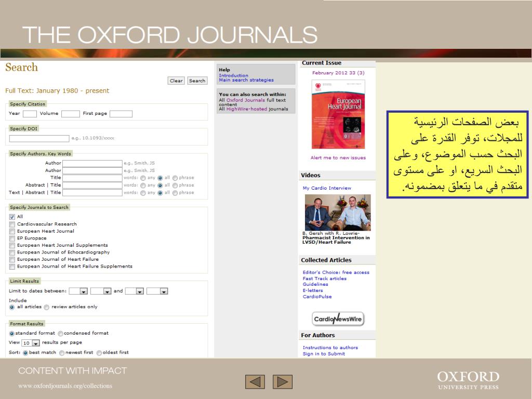Check the EP Europace checkbox
The width and height of the screenshot is (532, 399).
coord(12,238)
